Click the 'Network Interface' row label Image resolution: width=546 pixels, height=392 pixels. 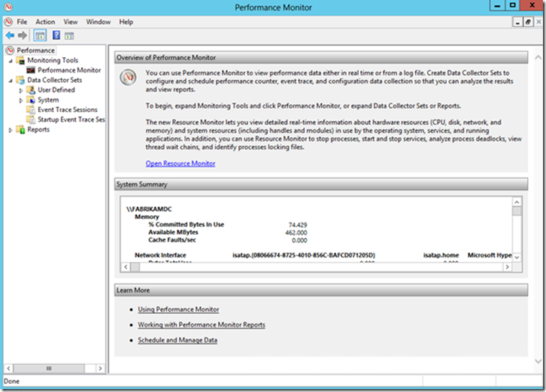coord(160,255)
